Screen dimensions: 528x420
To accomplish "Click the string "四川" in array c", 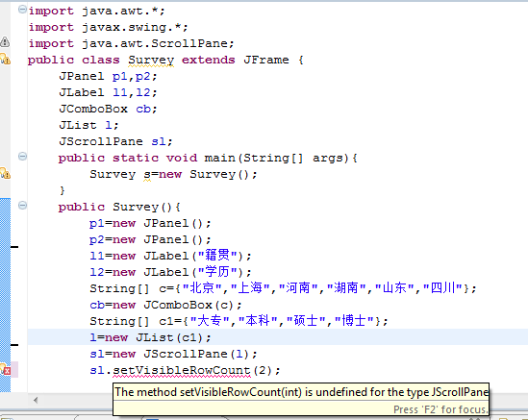I will click(x=442, y=288).
